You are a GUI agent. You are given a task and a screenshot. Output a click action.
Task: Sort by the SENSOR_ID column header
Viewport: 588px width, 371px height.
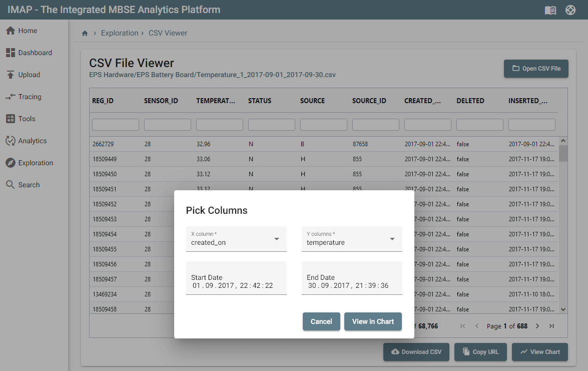pos(161,101)
